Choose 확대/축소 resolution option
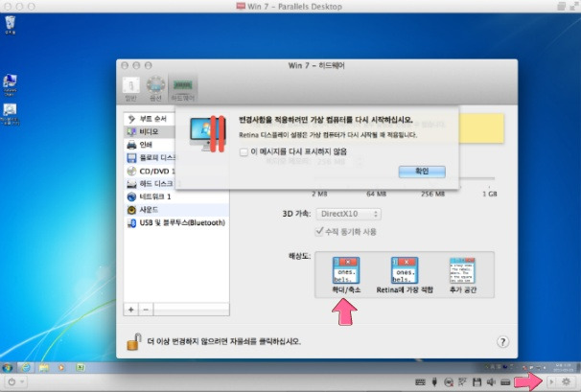Screen dimensions: 581x392 pos(346,275)
